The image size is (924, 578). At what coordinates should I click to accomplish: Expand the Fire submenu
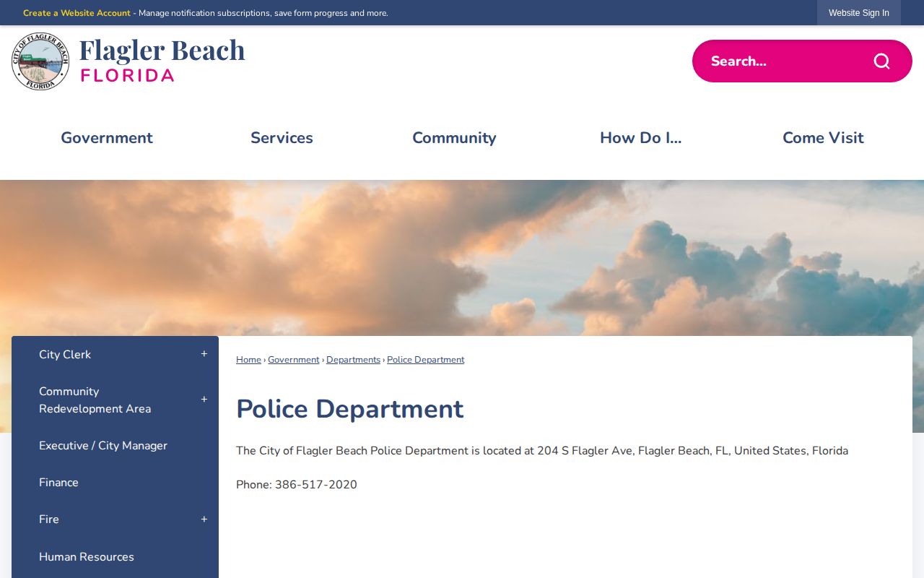(204, 519)
